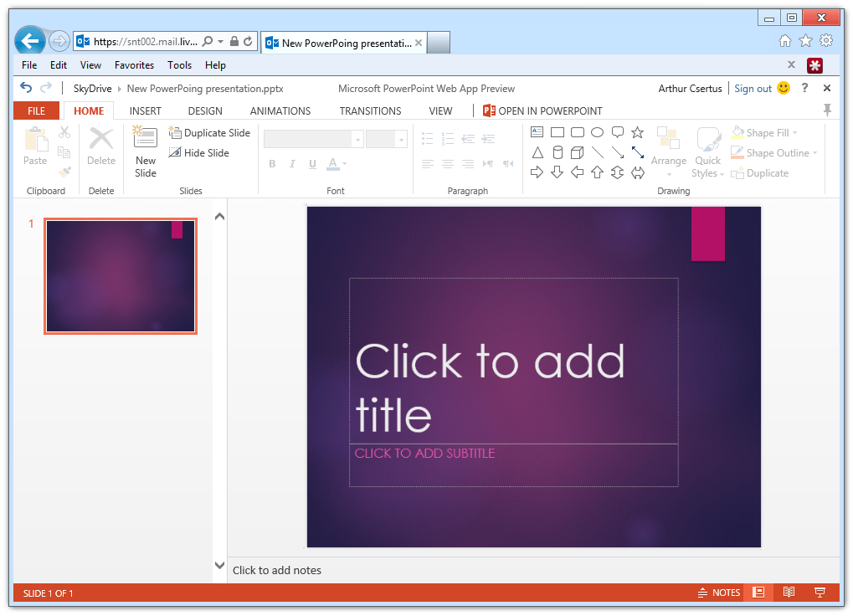Click the Sign out link
Image resolution: width=853 pixels, height=616 pixels.
pyautogui.click(x=753, y=88)
